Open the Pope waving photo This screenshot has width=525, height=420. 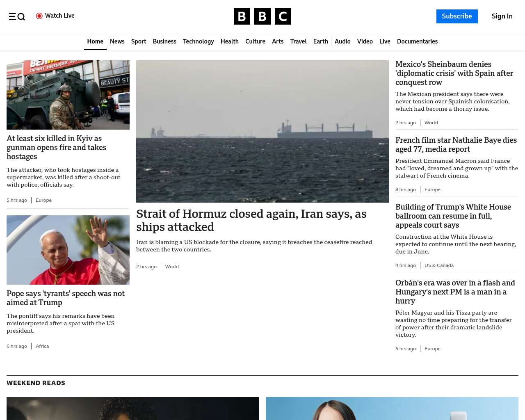pyautogui.click(x=68, y=250)
